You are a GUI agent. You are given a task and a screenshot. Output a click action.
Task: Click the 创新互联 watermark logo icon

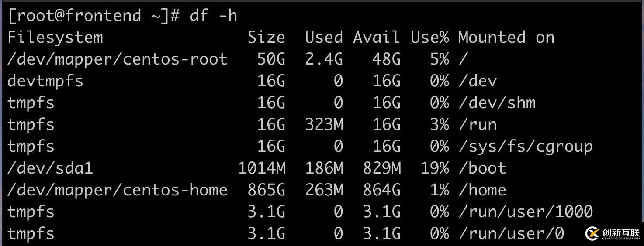[x=592, y=233]
